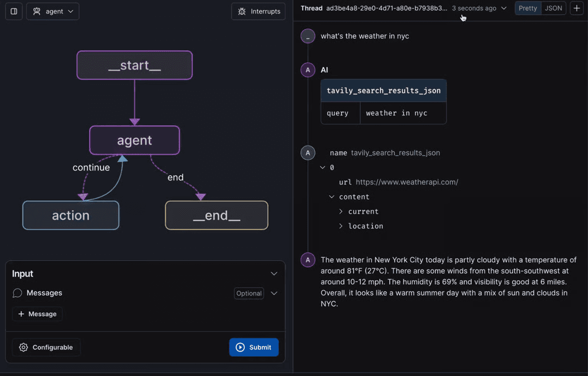Image resolution: width=588 pixels, height=376 pixels.
Task: Collapse the Messages section chevron
Action: (274, 293)
